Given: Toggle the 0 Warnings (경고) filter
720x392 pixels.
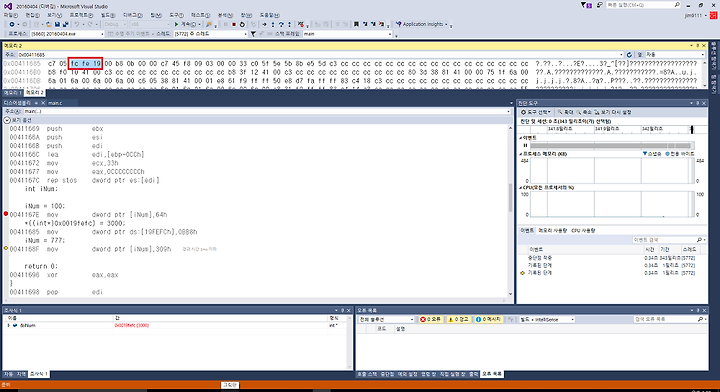Looking at the screenshot, I should [x=458, y=319].
